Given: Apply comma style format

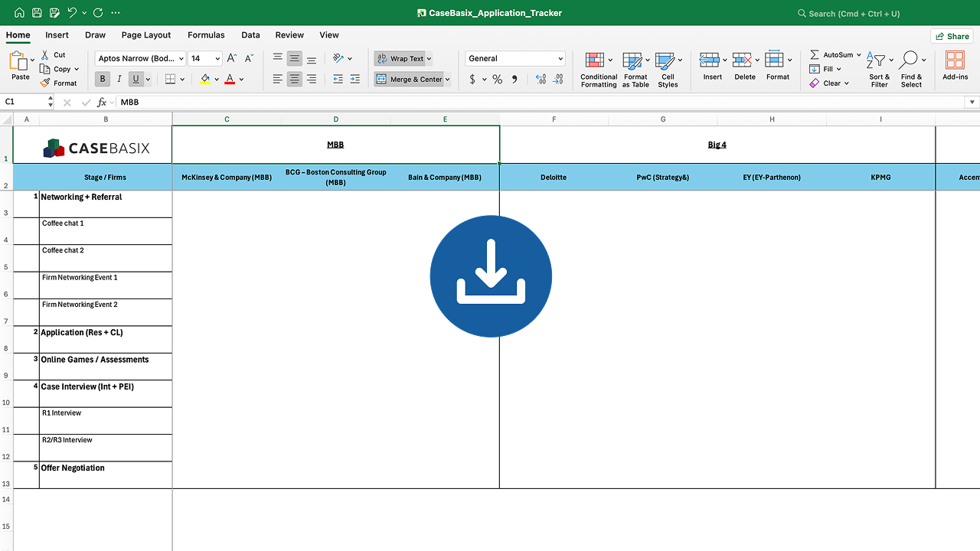Looking at the screenshot, I should coord(514,79).
